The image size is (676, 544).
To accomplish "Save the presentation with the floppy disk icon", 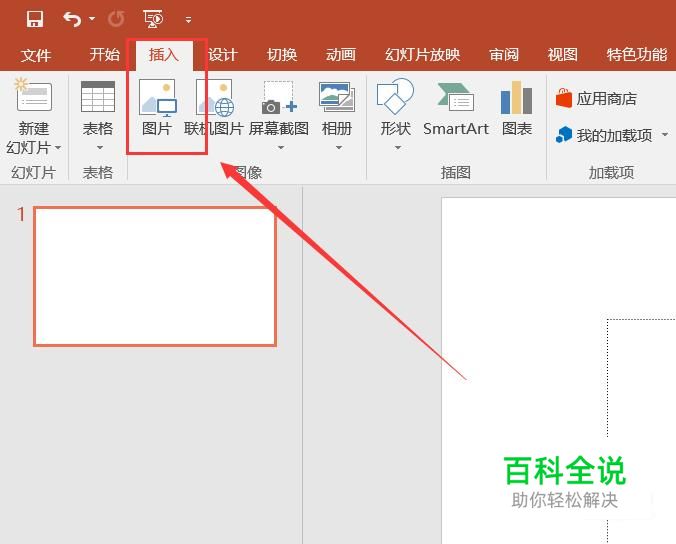I will (34, 19).
